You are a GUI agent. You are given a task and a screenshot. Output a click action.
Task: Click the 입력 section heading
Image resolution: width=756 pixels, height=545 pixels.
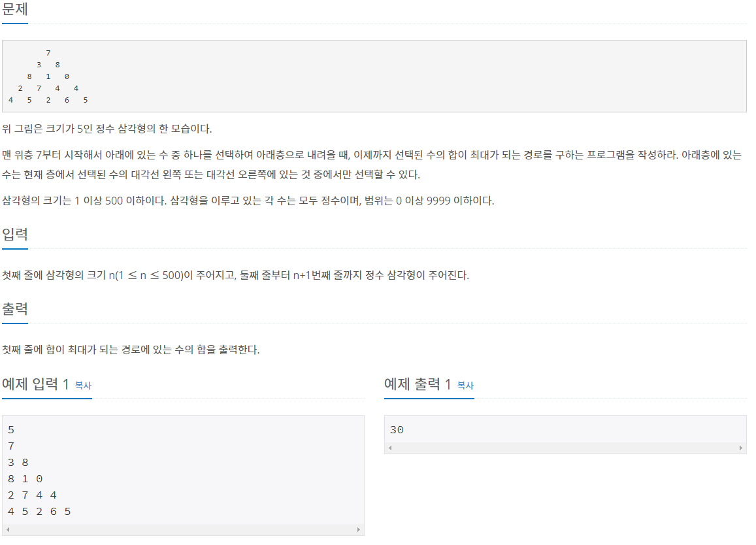click(x=15, y=235)
